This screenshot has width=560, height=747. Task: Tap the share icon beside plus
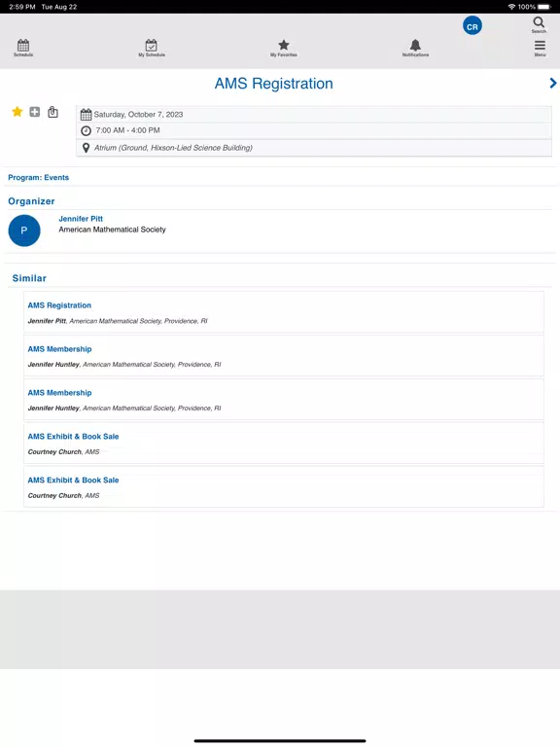52,112
